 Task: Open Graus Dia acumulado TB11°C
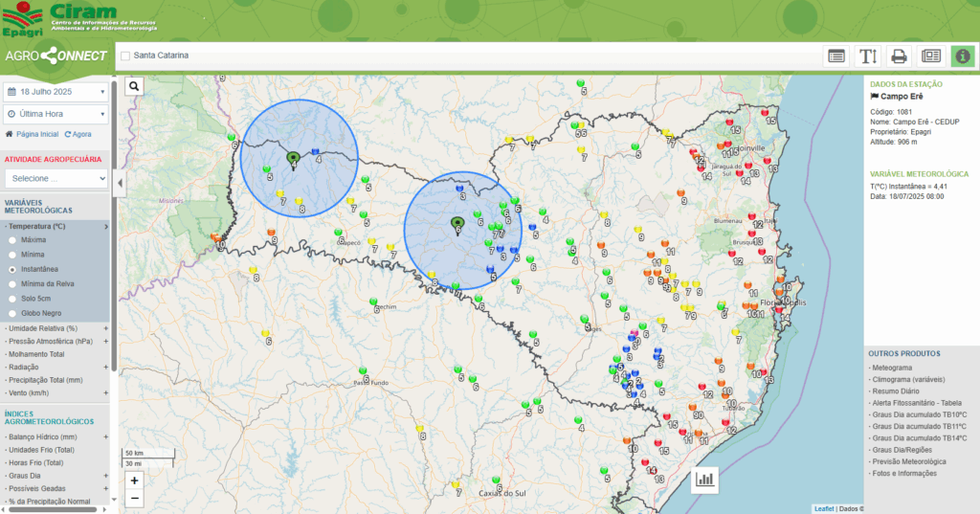point(920,427)
